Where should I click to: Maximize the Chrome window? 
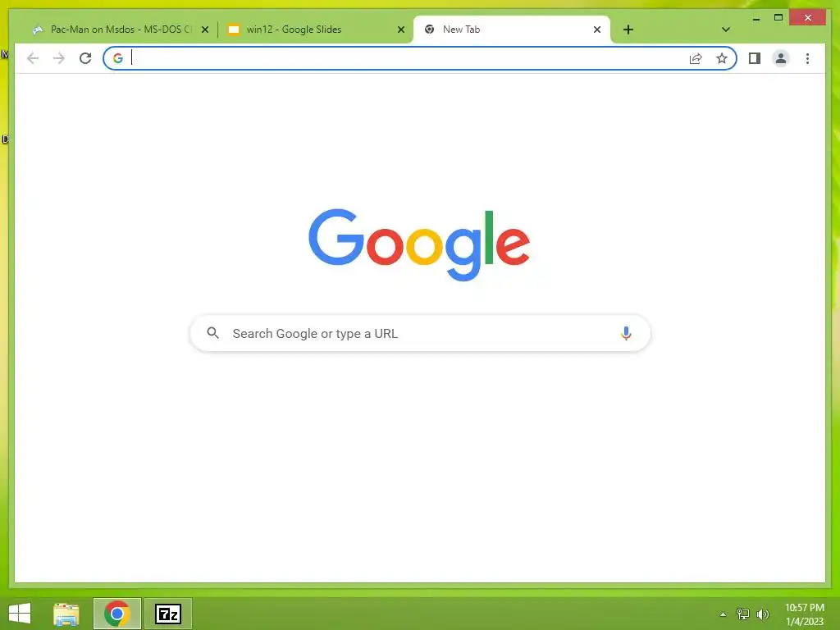point(778,18)
